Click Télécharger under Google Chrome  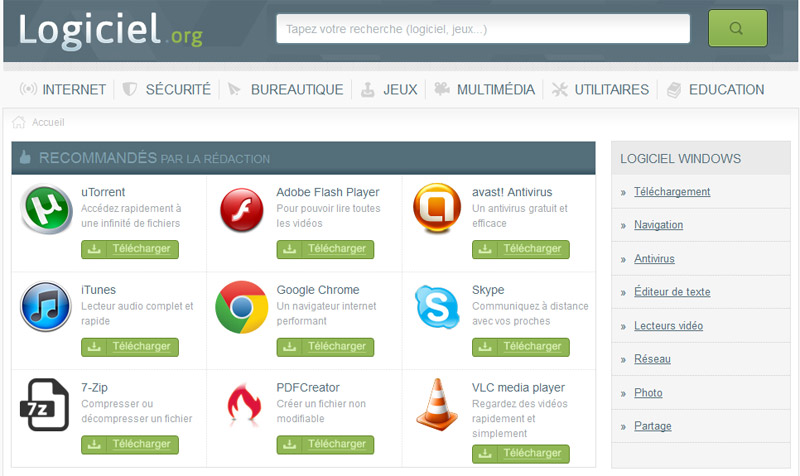pyautogui.click(x=325, y=347)
